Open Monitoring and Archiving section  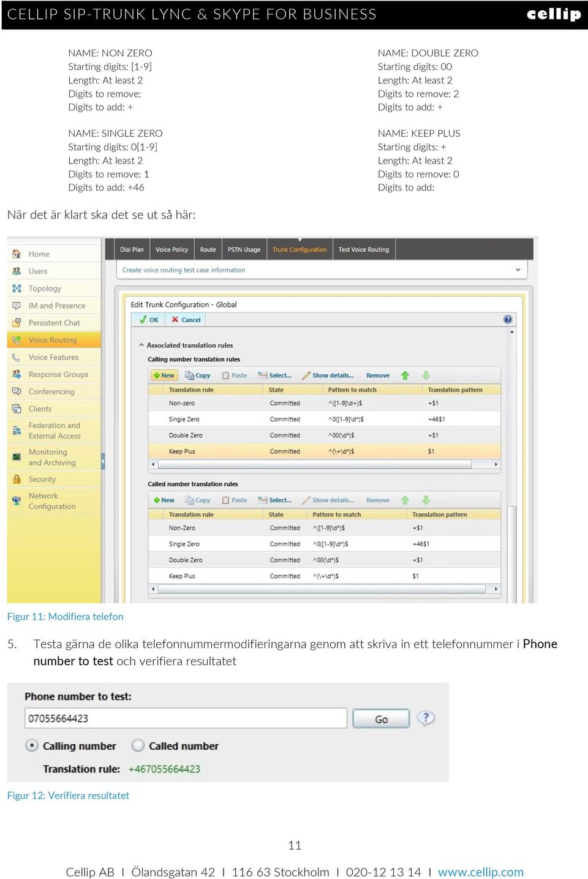[x=54, y=457]
